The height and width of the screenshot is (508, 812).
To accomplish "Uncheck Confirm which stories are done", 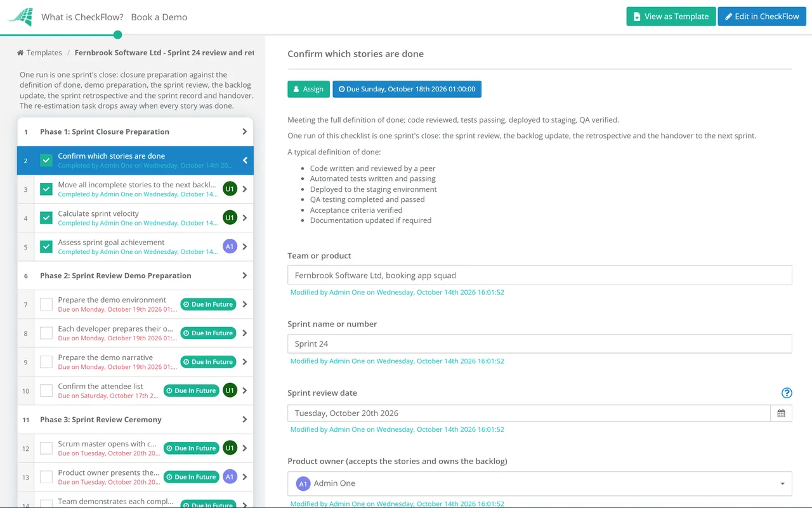I will [46, 161].
